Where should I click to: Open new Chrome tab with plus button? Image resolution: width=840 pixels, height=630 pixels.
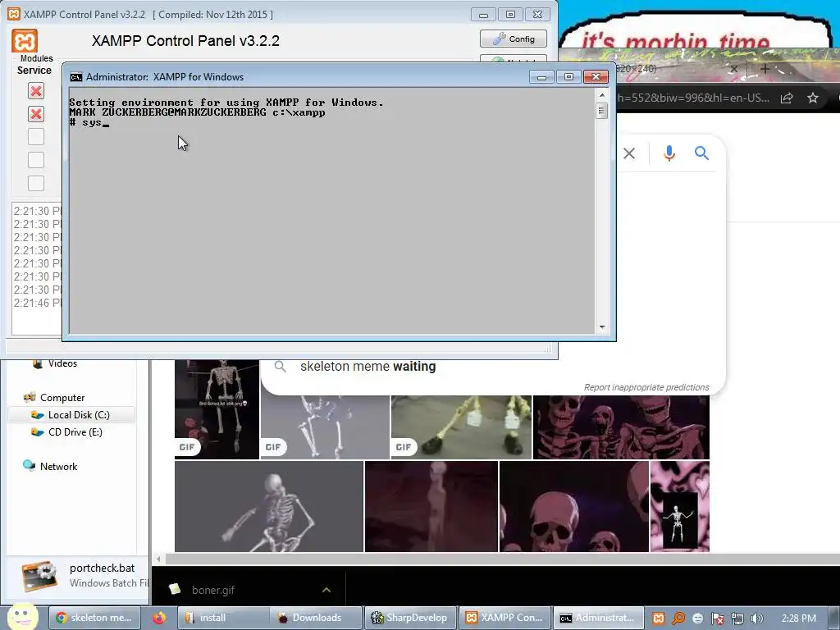tap(765, 69)
